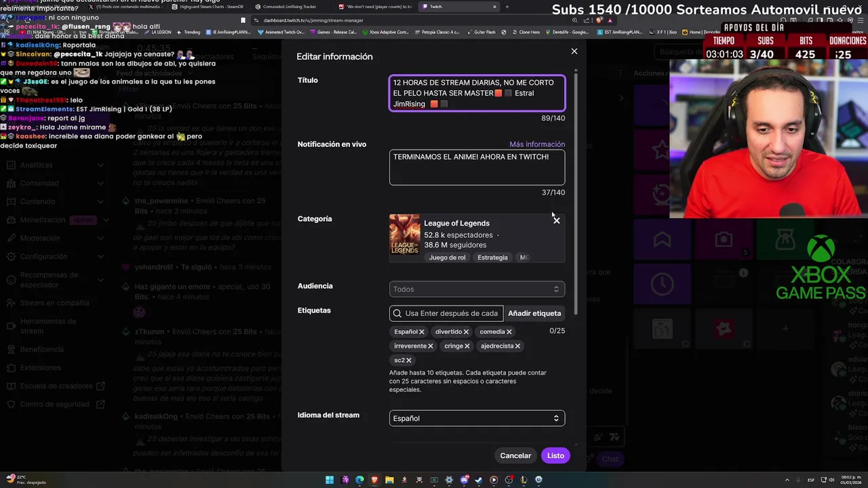The height and width of the screenshot is (488, 868).
Task: Open Brave browser from the taskbar
Action: [375, 480]
